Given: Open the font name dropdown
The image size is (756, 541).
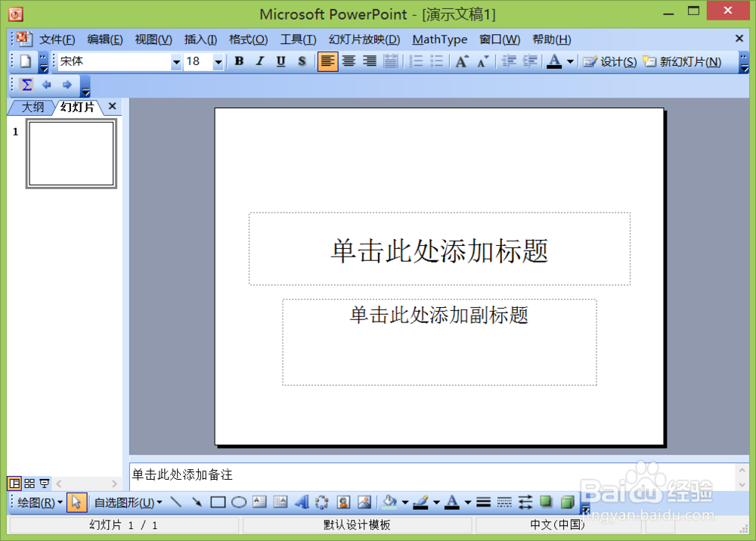Looking at the screenshot, I should click(176, 62).
